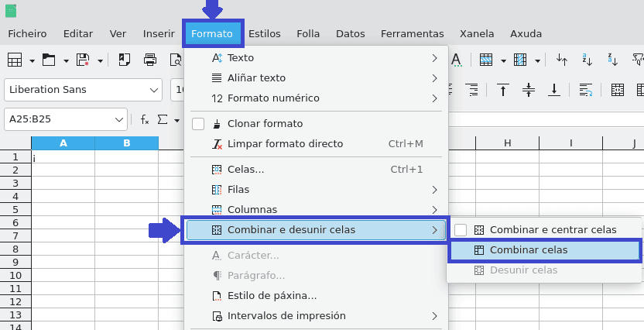This screenshot has width=644, height=330.
Task: Click the Insert rows icon
Action: point(486,60)
